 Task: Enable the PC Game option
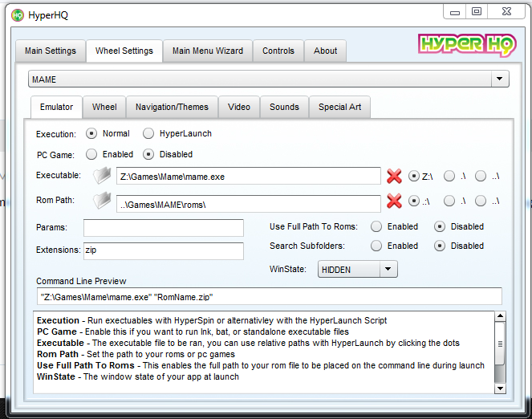[x=91, y=154]
